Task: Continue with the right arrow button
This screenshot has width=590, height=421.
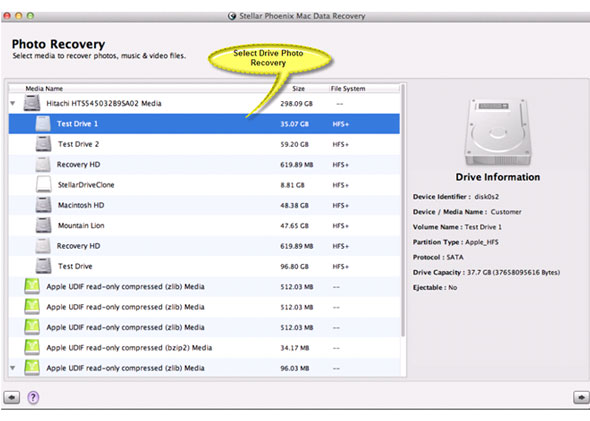Action: click(581, 397)
